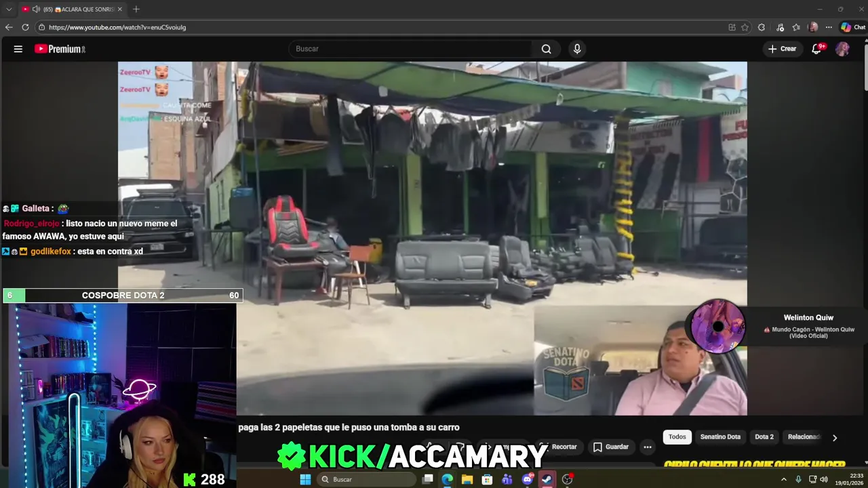This screenshot has height=488, width=868.
Task: Click the YouTube URL in address bar
Action: coord(117,27)
